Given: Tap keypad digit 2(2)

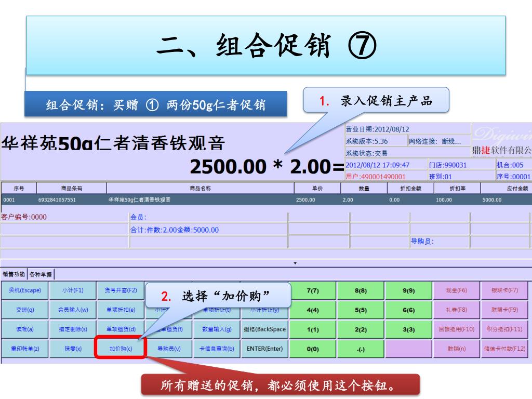Looking at the screenshot, I should coord(361,329).
